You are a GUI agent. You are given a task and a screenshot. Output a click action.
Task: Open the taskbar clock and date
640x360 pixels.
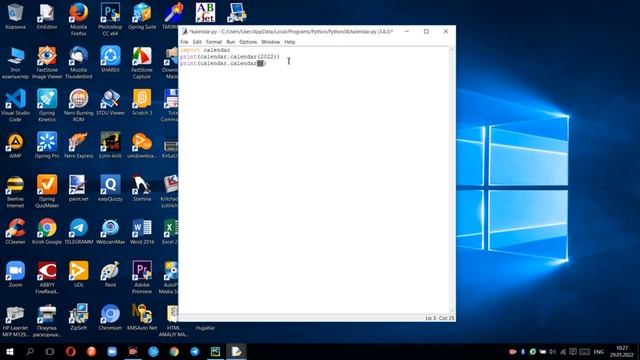[622, 351]
